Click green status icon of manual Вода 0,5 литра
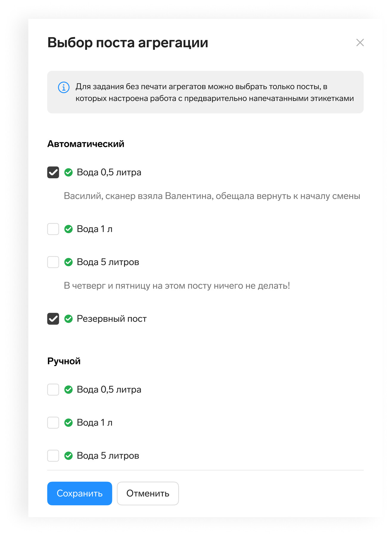This screenshot has width=392, height=536. point(69,389)
